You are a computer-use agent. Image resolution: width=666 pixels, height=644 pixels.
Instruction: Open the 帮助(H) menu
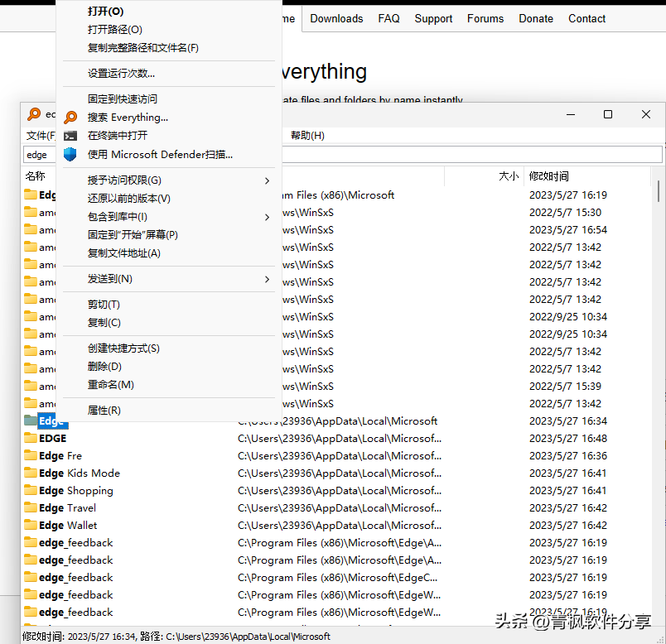(307, 136)
